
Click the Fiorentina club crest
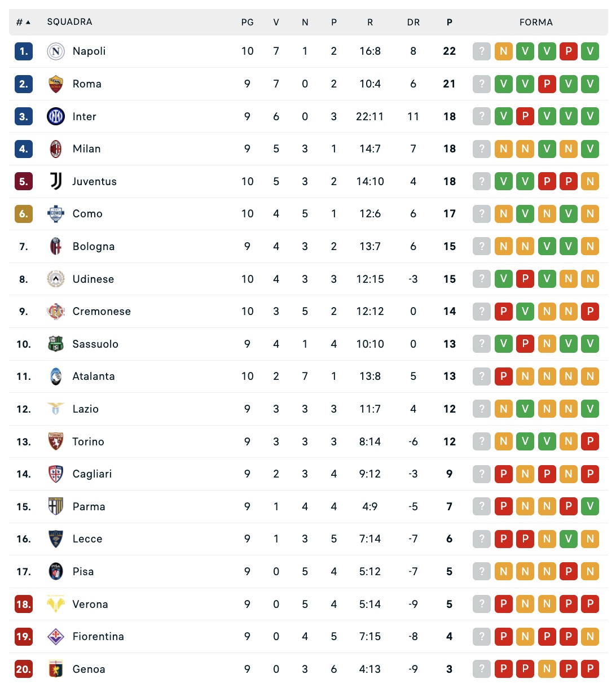point(56,637)
